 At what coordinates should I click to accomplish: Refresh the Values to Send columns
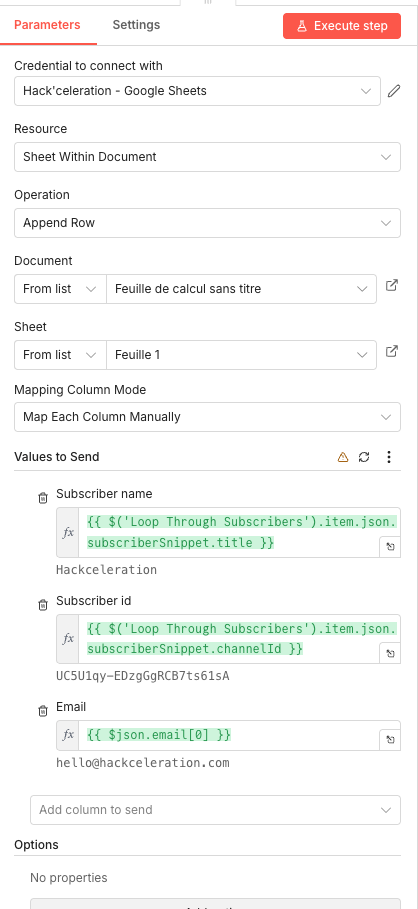point(364,457)
